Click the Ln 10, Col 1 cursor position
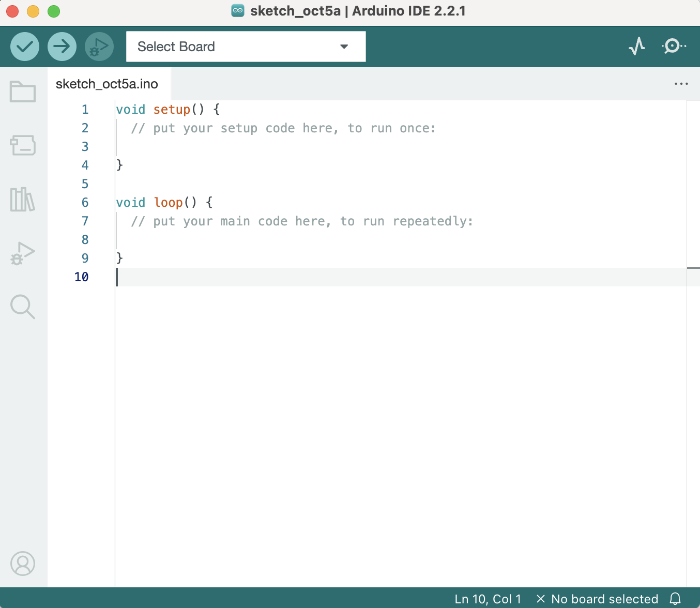 tap(488, 599)
